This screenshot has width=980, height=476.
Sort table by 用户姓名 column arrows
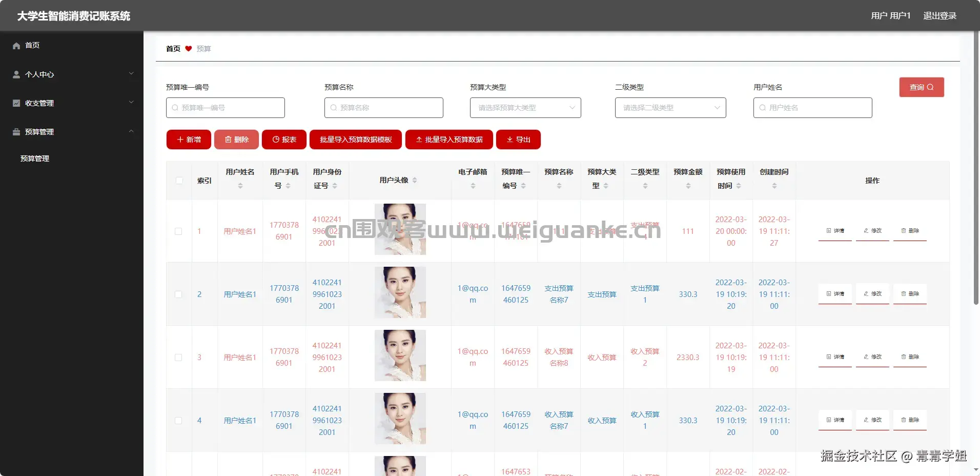pyautogui.click(x=240, y=186)
